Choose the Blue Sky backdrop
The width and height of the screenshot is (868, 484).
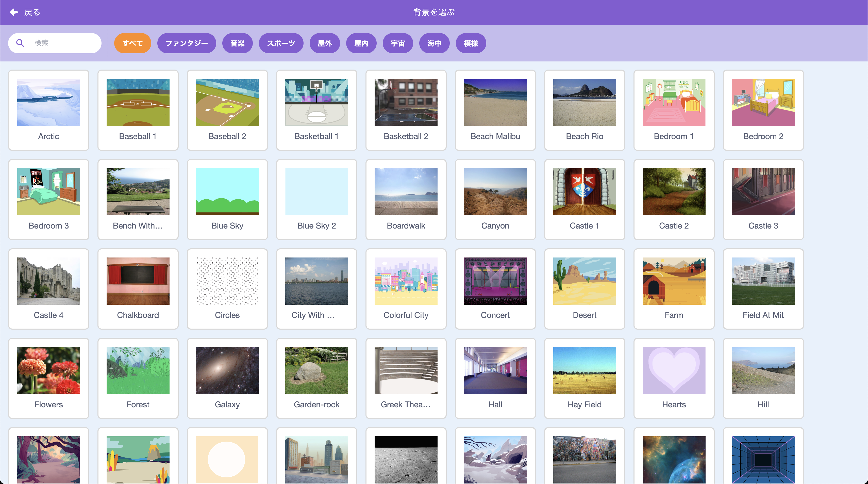coord(227,191)
